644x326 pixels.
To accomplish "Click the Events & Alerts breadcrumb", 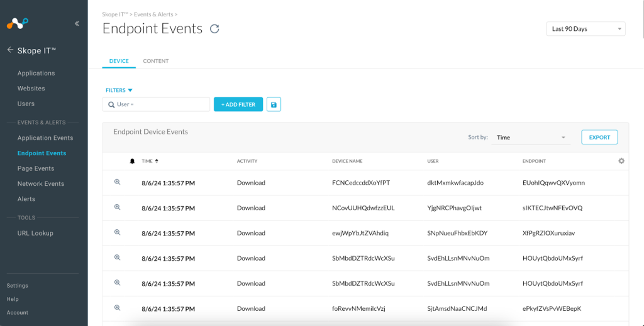I will [x=153, y=14].
